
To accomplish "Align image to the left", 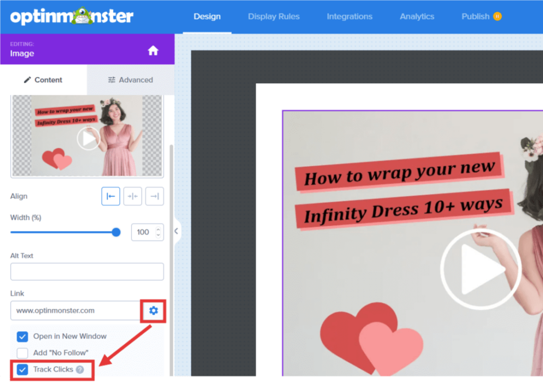I will point(111,196).
